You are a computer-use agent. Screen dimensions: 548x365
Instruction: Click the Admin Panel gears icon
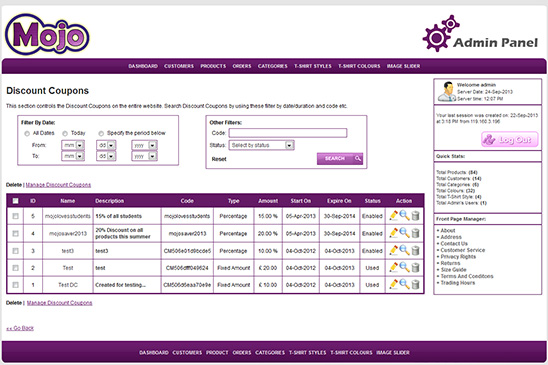[x=441, y=33]
